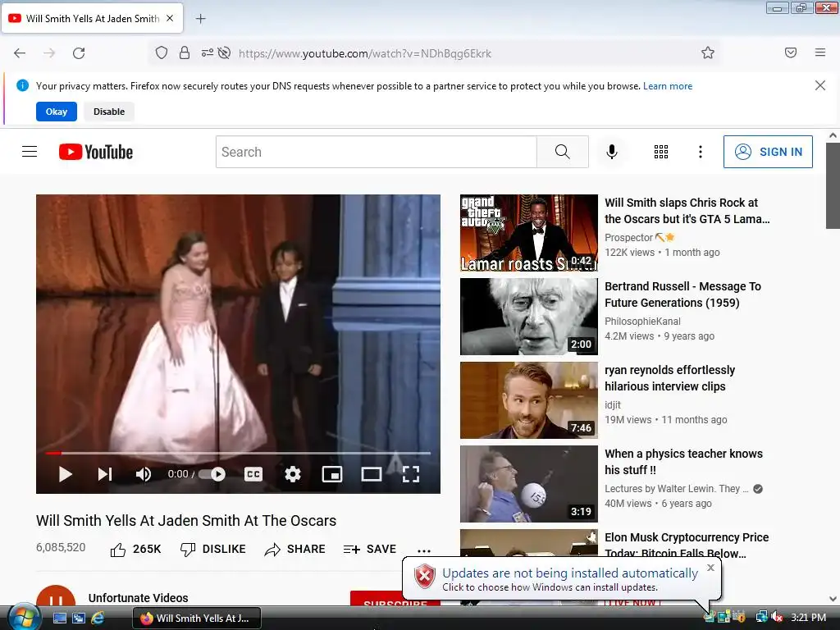Enter full screen mode
The width and height of the screenshot is (840, 630).
(x=411, y=474)
